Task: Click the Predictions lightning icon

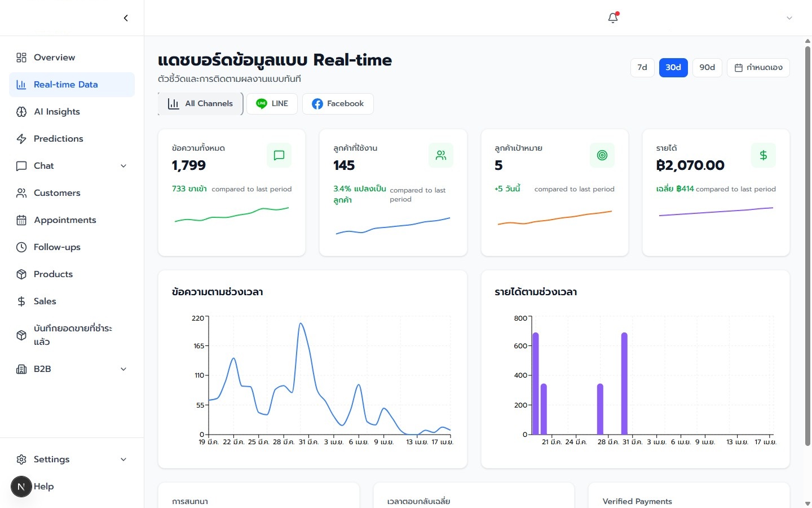Action: pyautogui.click(x=21, y=139)
